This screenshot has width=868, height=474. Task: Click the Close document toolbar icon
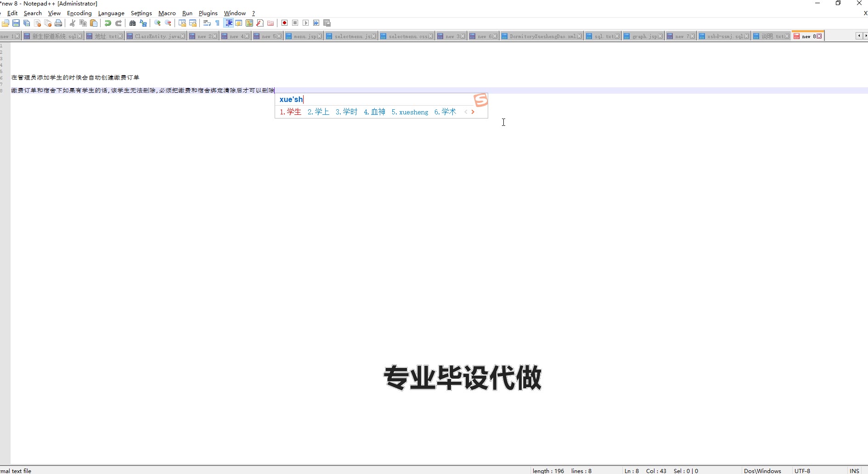click(37, 23)
